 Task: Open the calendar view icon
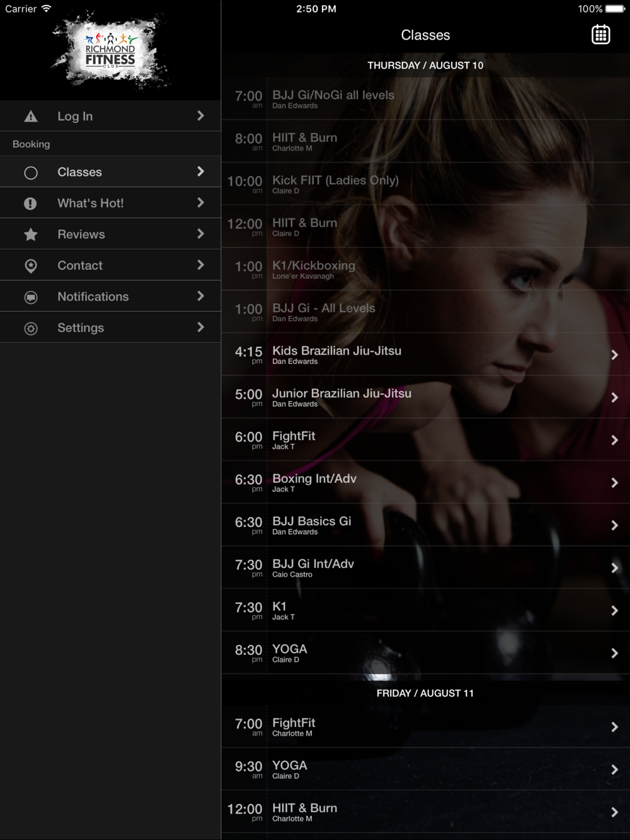600,35
